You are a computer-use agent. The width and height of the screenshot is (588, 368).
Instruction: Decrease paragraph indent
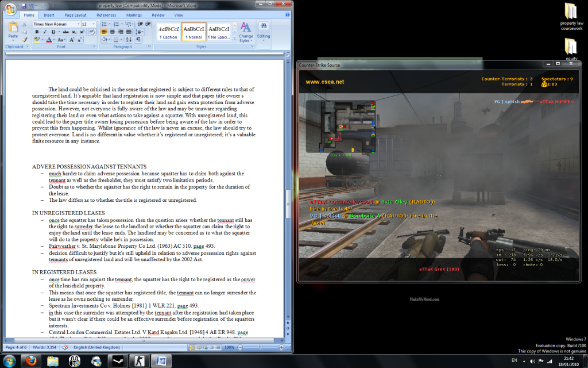point(140,24)
